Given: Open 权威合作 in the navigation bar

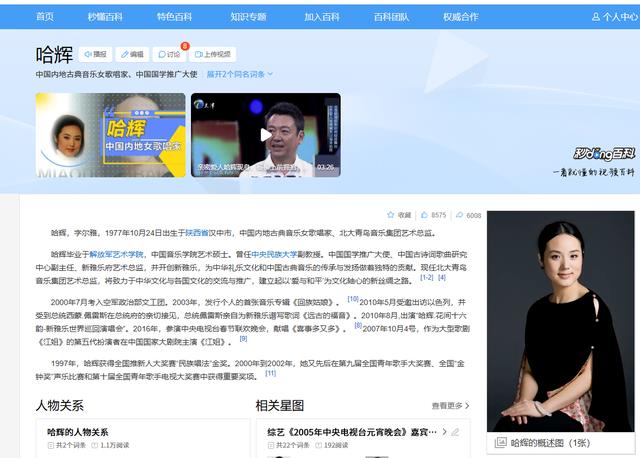Looking at the screenshot, I should (460, 17).
